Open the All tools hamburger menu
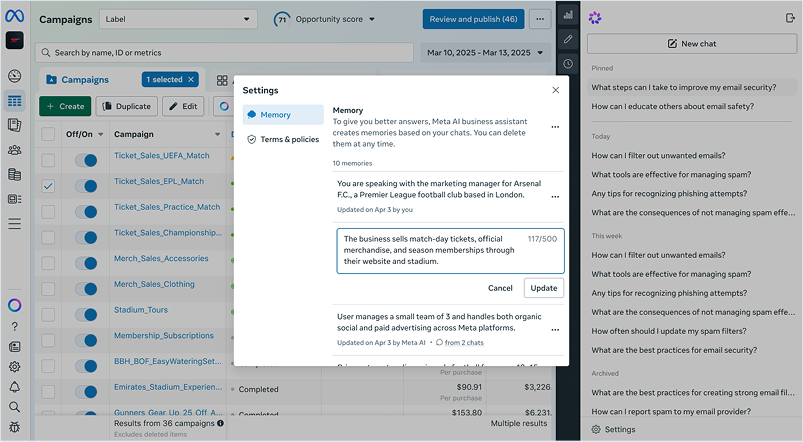The width and height of the screenshot is (803, 442). pyautogui.click(x=14, y=224)
